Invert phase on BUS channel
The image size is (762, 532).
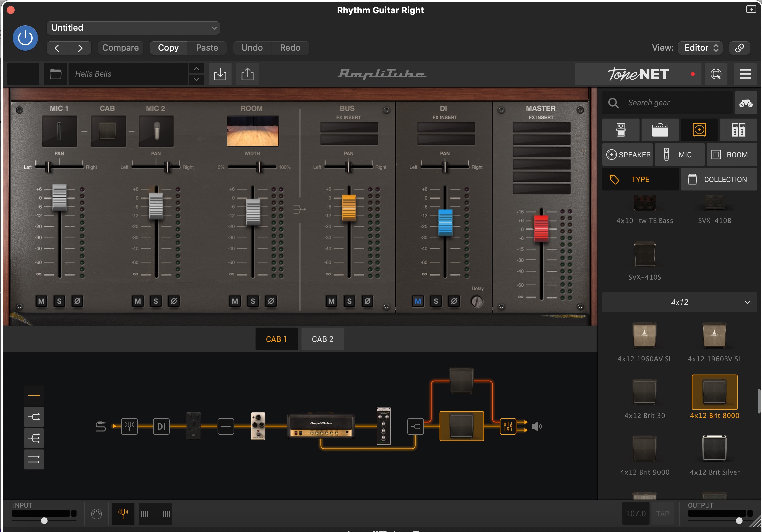[367, 301]
